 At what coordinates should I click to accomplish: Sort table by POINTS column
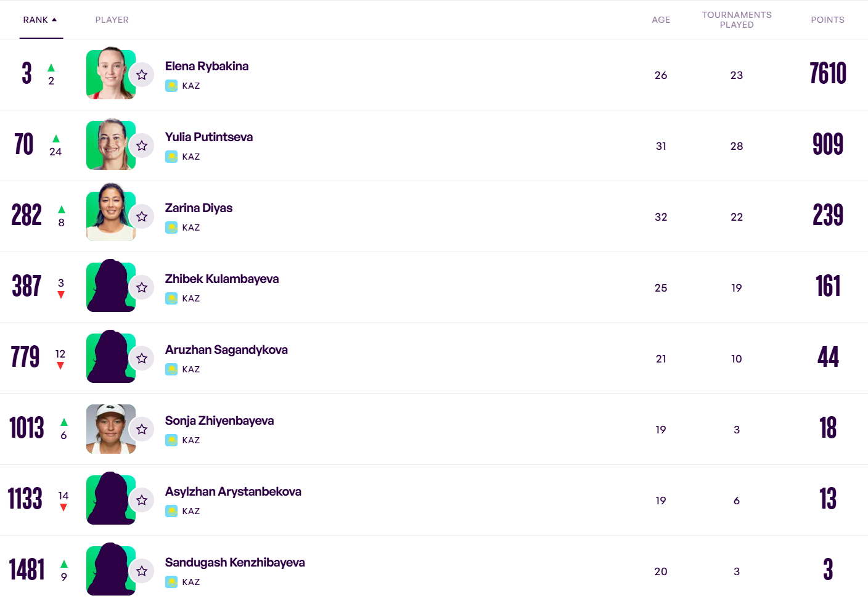[x=827, y=20]
